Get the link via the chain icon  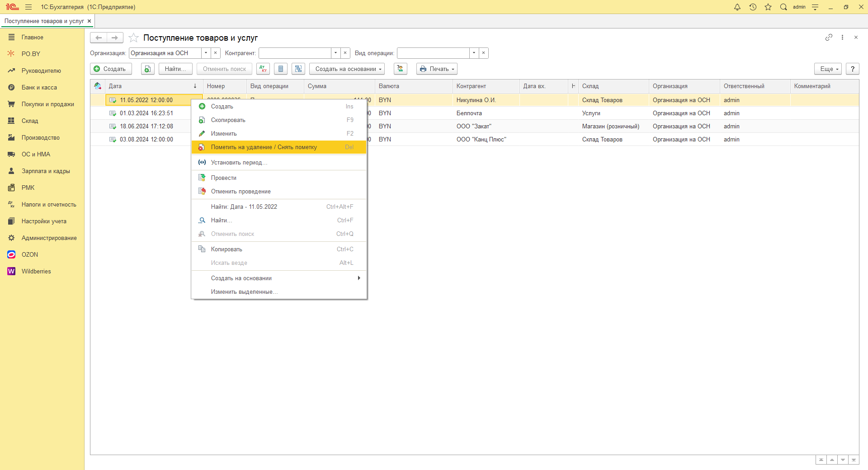[829, 38]
